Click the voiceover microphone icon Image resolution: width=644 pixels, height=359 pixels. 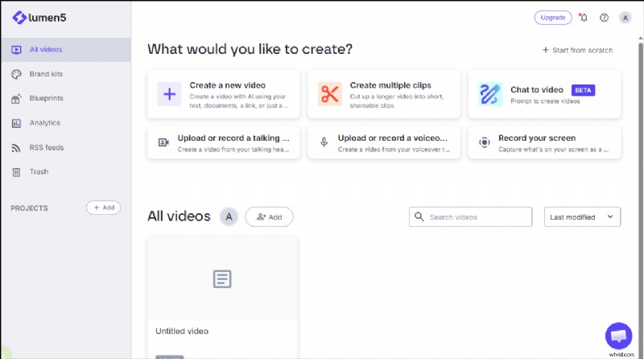coord(324,142)
